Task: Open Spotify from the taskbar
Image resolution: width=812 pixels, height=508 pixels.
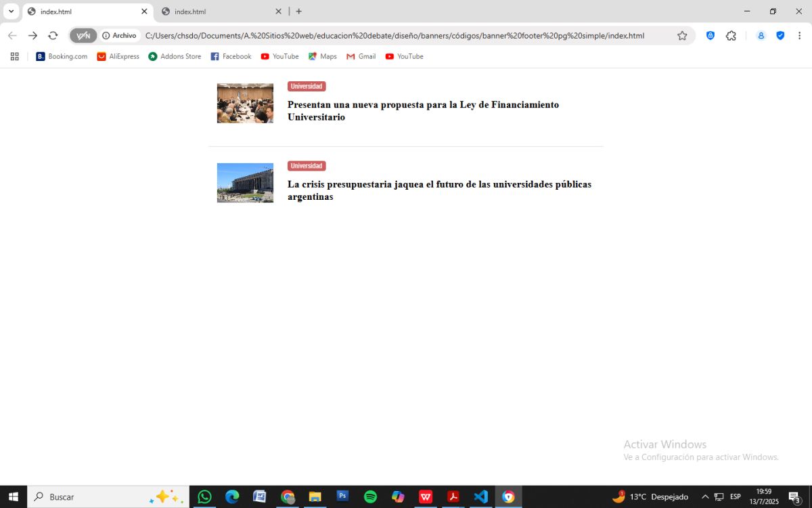Action: pyautogui.click(x=370, y=496)
